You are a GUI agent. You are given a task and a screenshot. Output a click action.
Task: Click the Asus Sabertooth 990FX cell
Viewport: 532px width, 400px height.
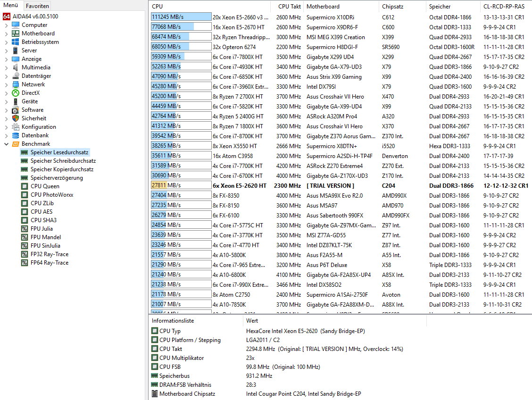click(334, 216)
